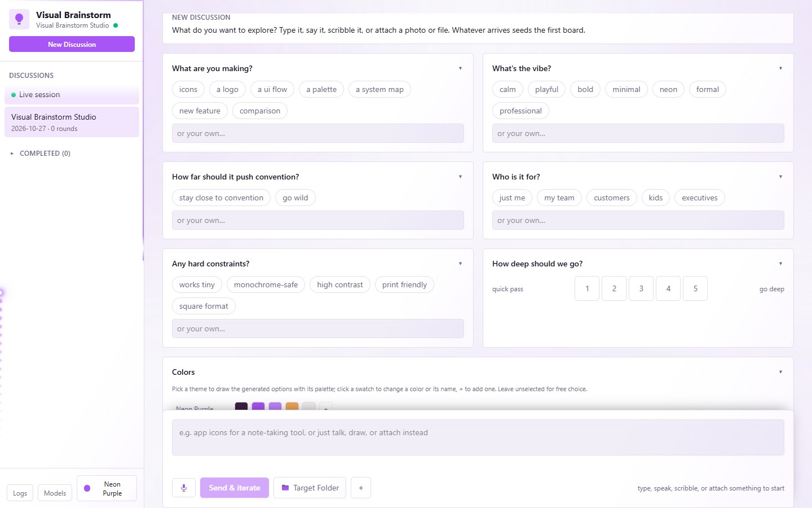Choose the 'go wild' chip
Image resolution: width=812 pixels, height=508 pixels.
coord(295,198)
